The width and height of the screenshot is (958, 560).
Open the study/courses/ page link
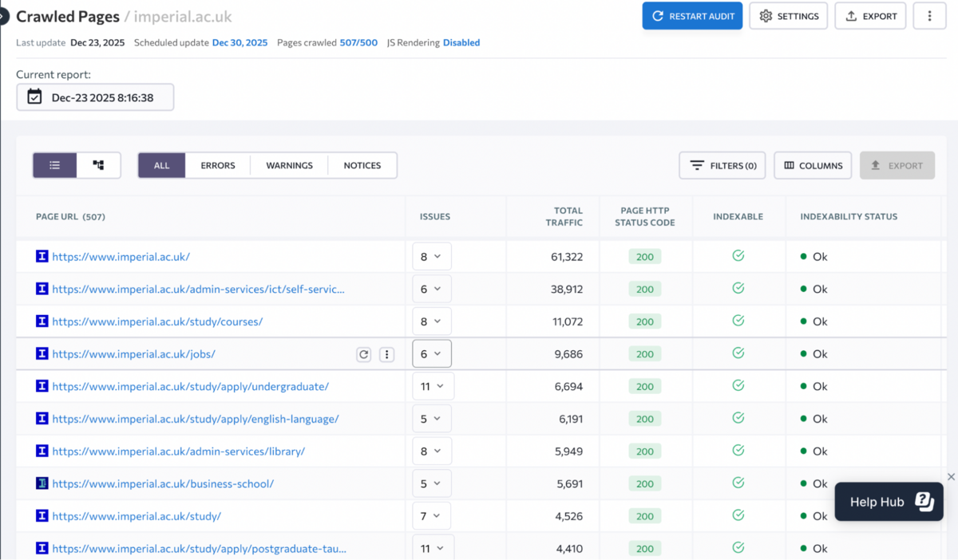tap(157, 321)
